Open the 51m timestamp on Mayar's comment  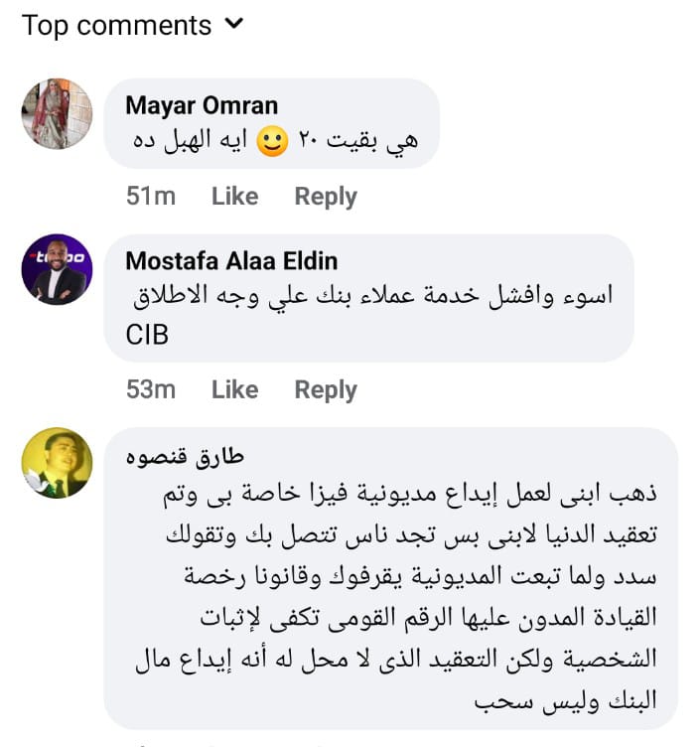click(x=151, y=197)
